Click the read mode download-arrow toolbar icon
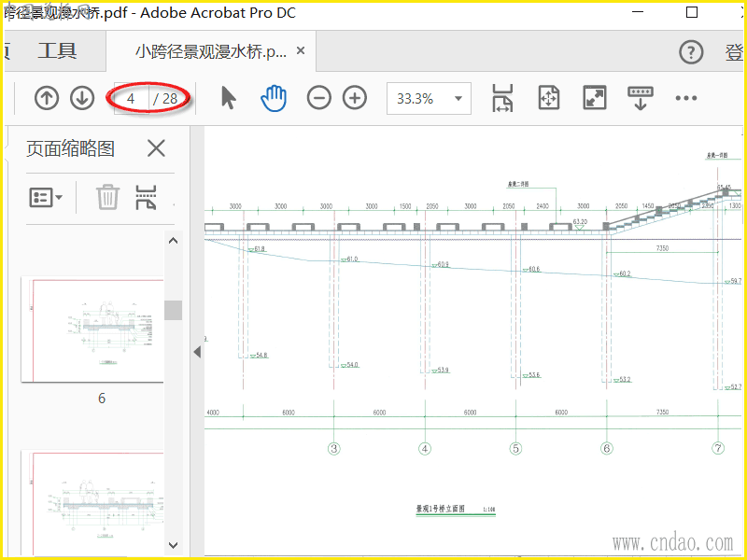 pyautogui.click(x=641, y=98)
